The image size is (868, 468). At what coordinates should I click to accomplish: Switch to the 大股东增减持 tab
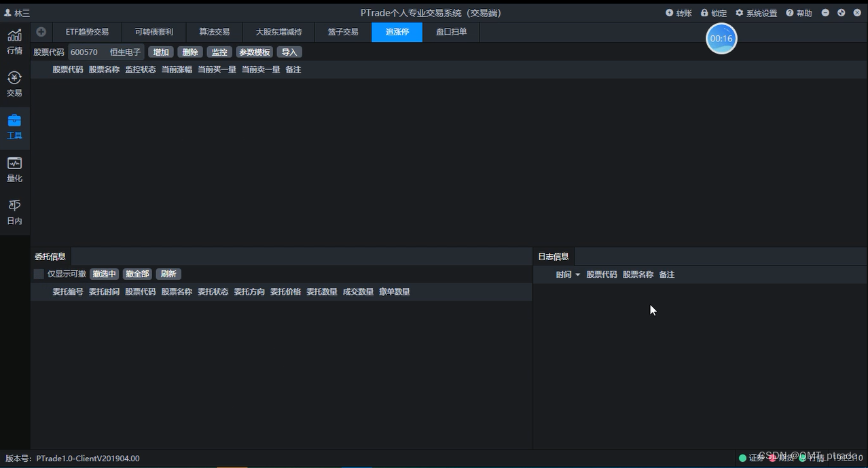pyautogui.click(x=279, y=32)
